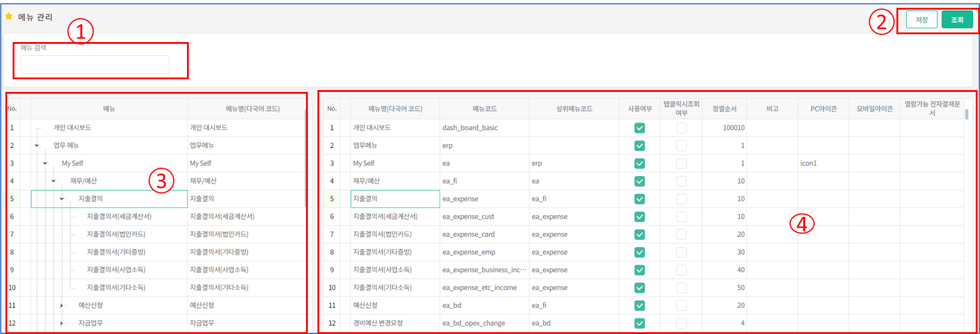This screenshot has height=334, width=980.
Task: Focus the 메뉴 검색 input field
Action: [95, 65]
